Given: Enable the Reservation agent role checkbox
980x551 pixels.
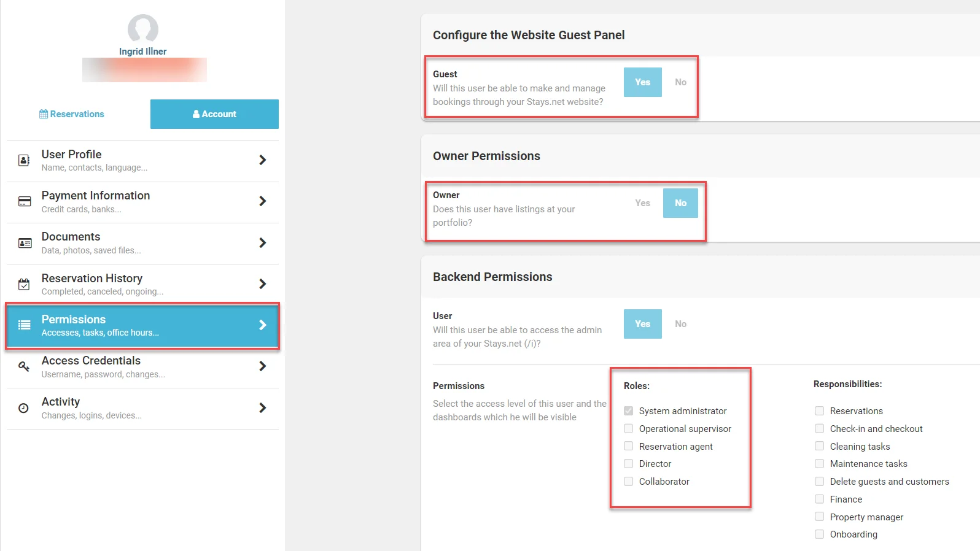Looking at the screenshot, I should [x=629, y=446].
